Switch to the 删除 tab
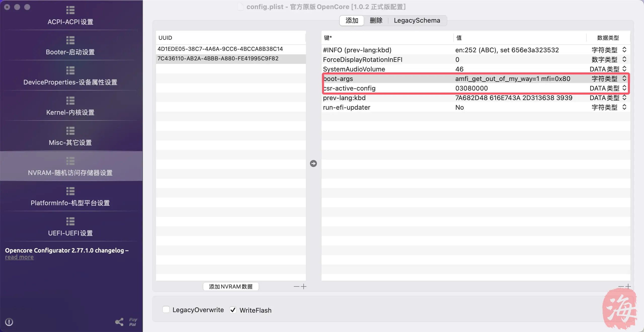644x332 pixels. point(376,20)
